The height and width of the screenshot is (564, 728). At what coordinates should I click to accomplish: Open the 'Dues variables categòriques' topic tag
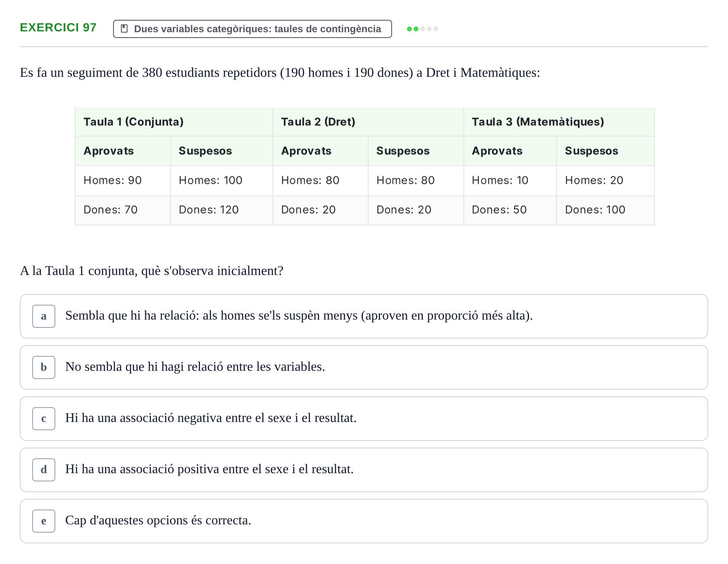coord(253,29)
